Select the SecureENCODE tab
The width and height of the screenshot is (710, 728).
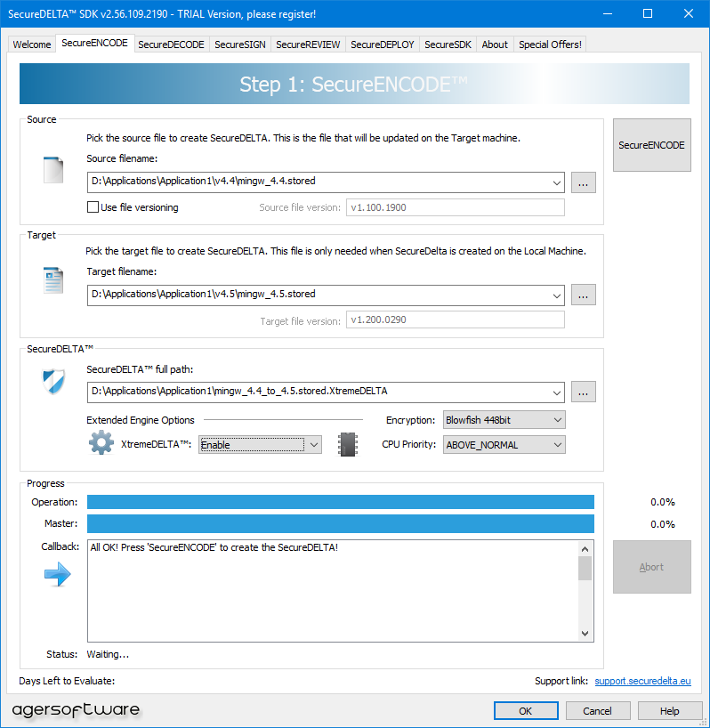pos(94,44)
